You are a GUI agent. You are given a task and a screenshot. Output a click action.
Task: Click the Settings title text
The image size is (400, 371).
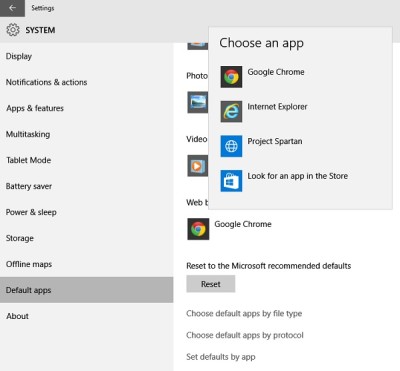coord(43,8)
